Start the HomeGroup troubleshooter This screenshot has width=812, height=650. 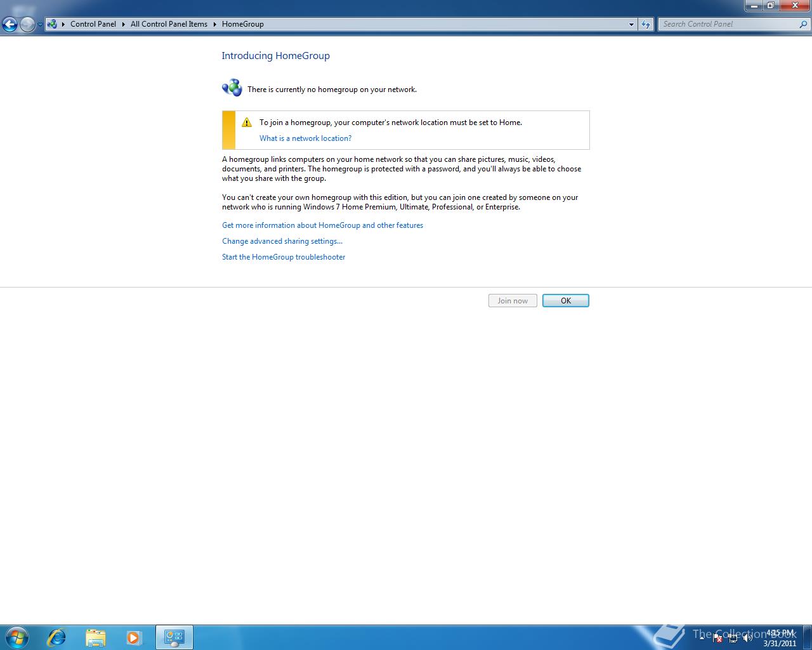(284, 257)
